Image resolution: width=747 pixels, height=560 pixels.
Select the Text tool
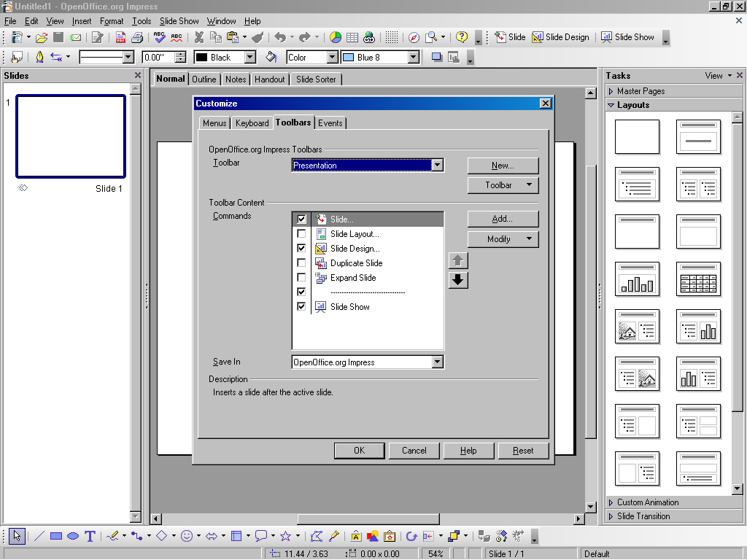coord(90,536)
